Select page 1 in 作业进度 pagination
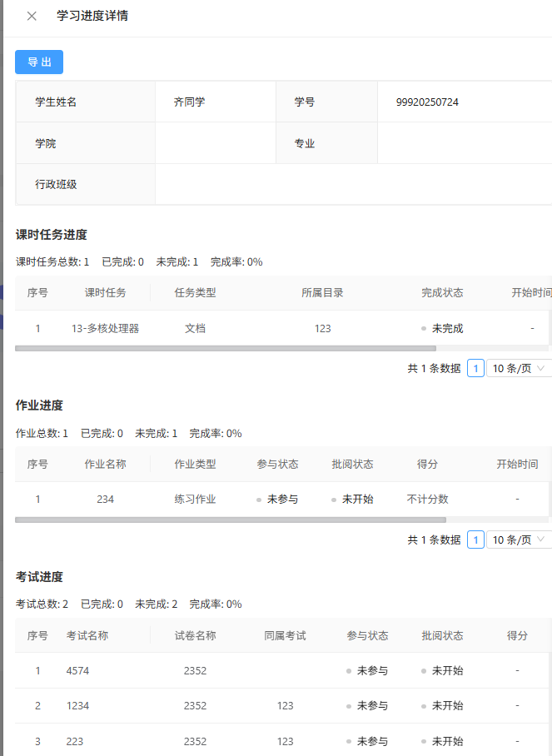Viewport: 552px width, 756px height. [x=475, y=540]
